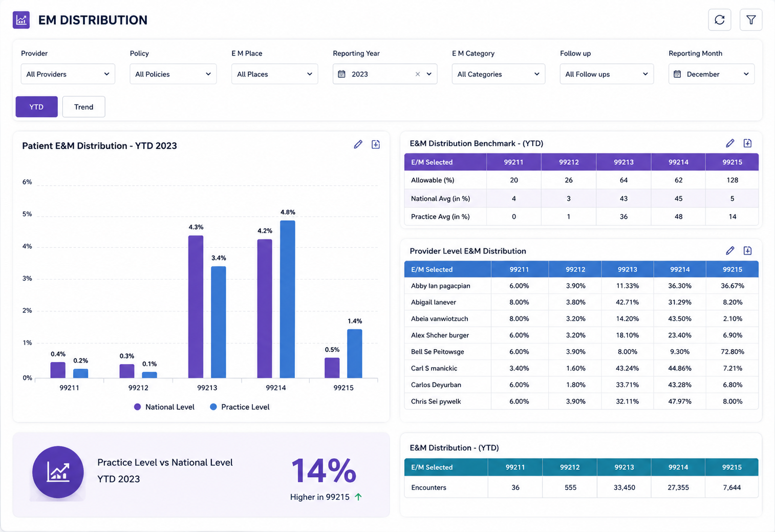
Task: Open the Provider dropdown
Action: [x=68, y=74]
